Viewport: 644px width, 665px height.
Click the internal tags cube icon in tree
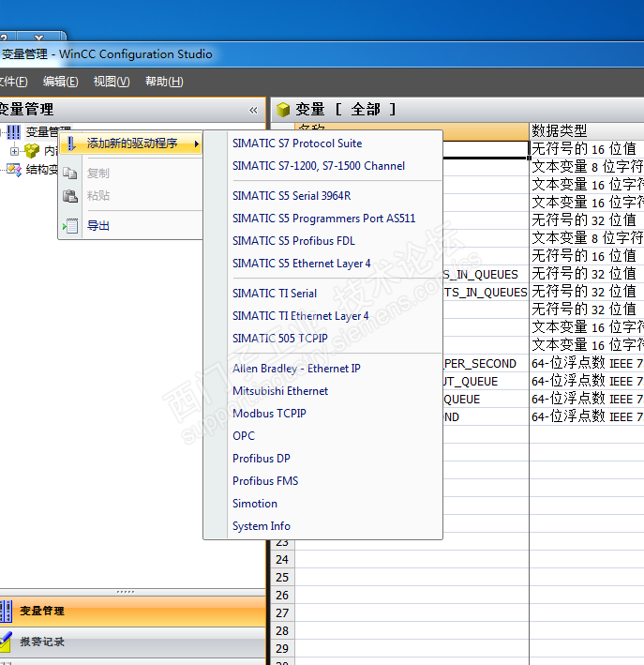pyautogui.click(x=32, y=150)
